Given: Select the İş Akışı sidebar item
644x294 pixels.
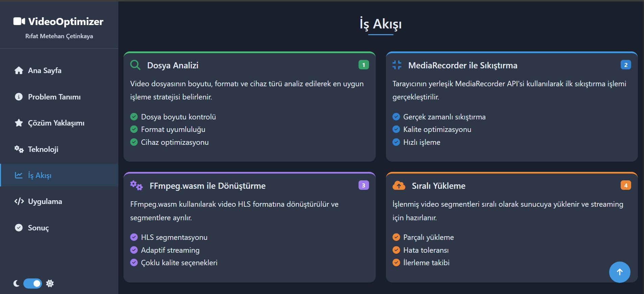Looking at the screenshot, I should click(x=40, y=175).
